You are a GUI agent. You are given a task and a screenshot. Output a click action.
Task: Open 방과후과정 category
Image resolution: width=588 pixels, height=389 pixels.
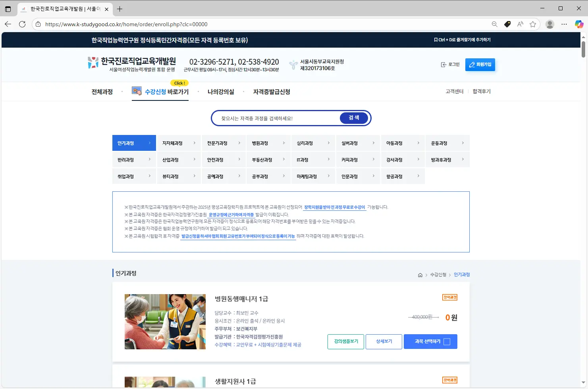point(448,160)
